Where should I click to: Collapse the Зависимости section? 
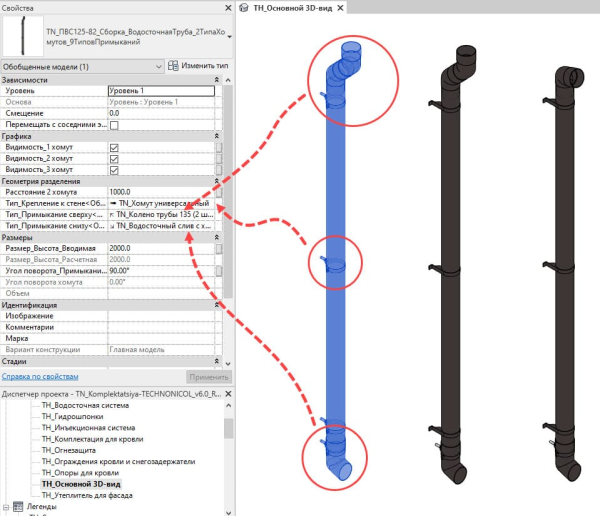pos(218,79)
